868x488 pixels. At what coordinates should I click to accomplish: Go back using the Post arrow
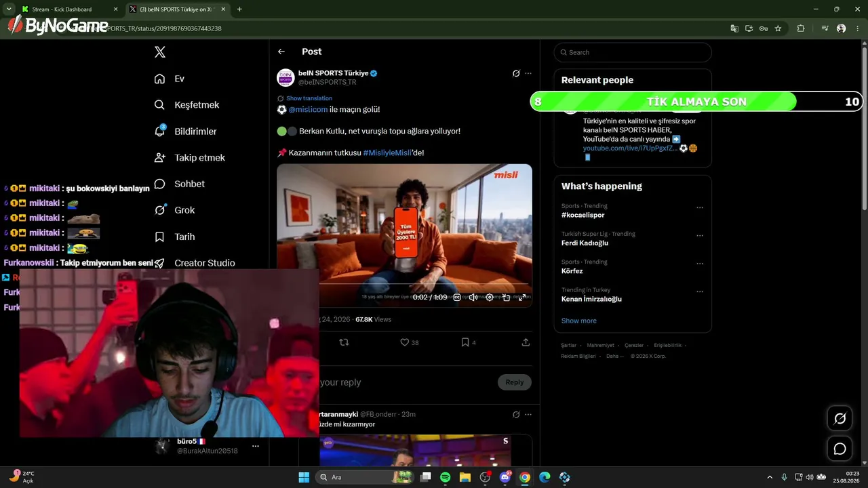[281, 52]
